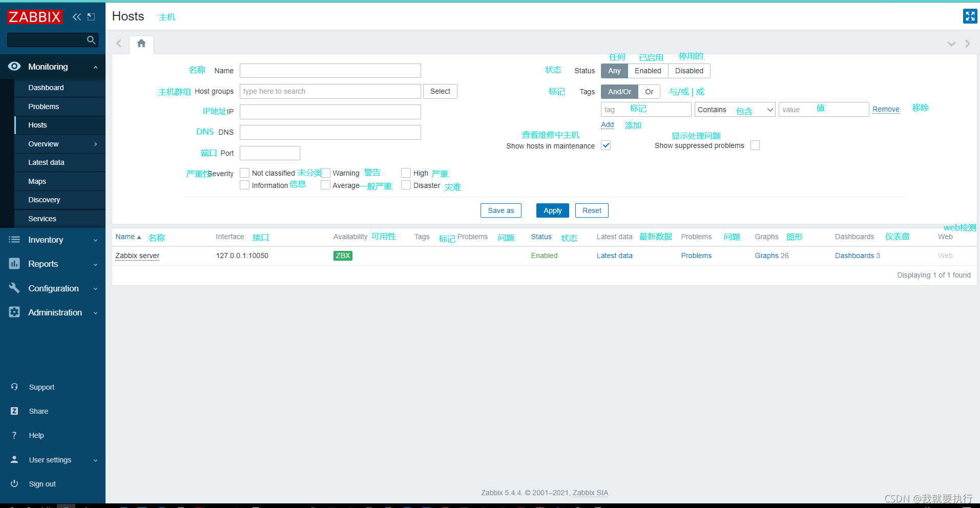Go to previous filter tab arrow
The height and width of the screenshot is (508, 980).
(x=119, y=44)
